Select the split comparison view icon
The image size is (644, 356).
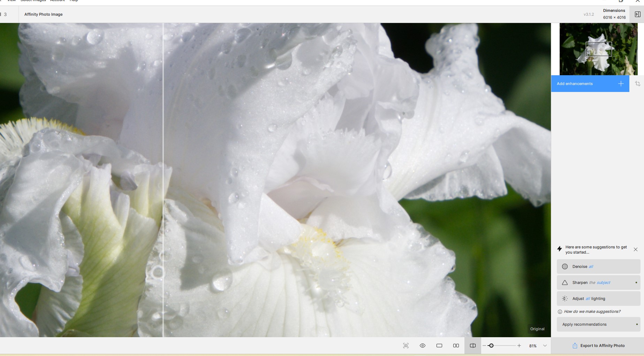pyautogui.click(x=472, y=346)
